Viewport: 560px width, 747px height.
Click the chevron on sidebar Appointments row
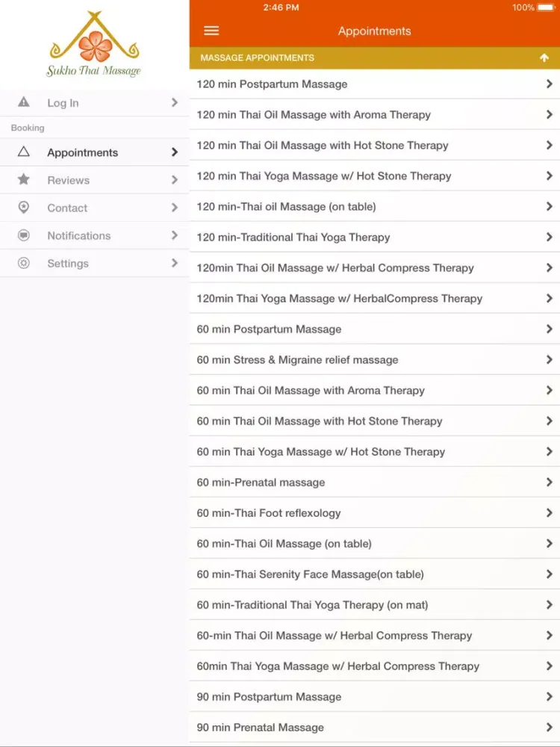(x=175, y=152)
